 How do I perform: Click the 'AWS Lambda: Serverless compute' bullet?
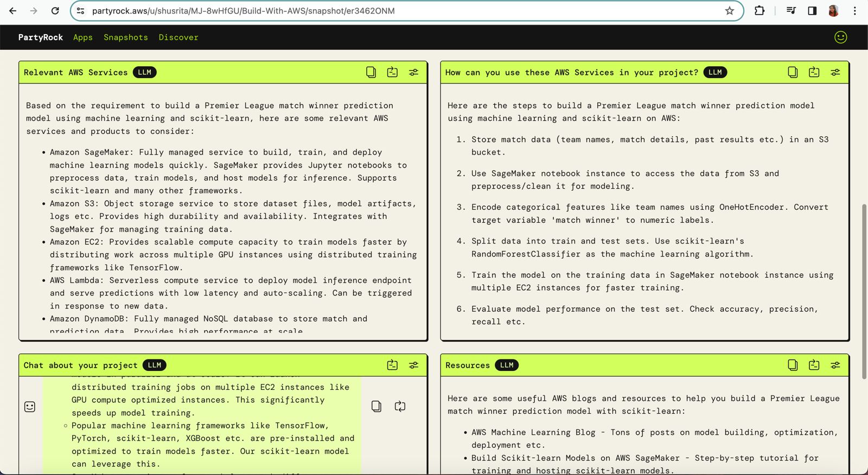pos(231,293)
